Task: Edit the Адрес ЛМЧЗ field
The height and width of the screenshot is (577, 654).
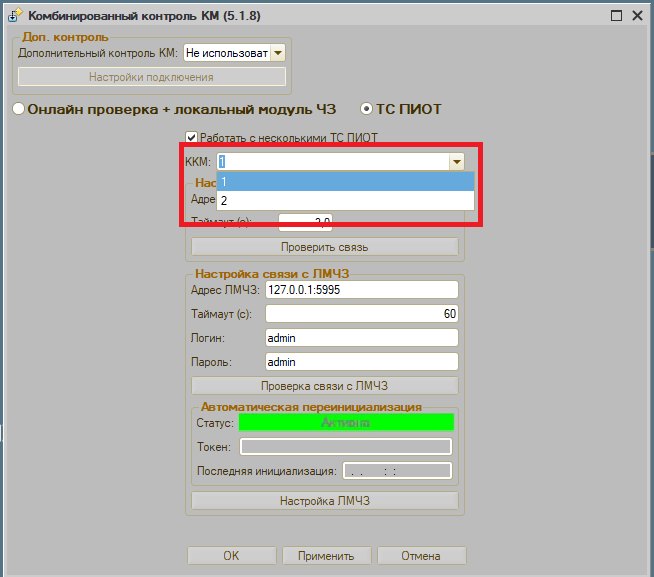Action: click(x=362, y=290)
